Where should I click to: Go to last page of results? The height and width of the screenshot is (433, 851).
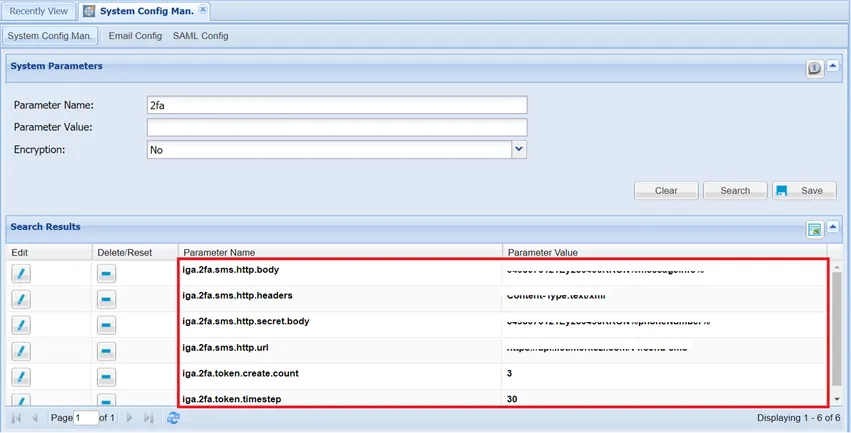coord(148,418)
